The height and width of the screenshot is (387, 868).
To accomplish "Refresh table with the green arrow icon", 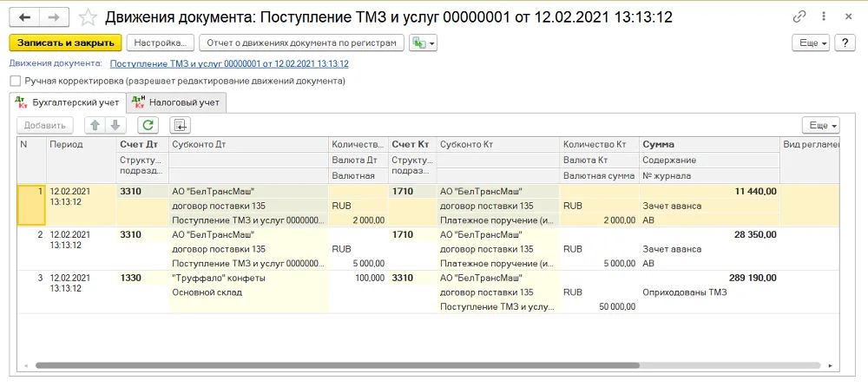I will (x=148, y=125).
